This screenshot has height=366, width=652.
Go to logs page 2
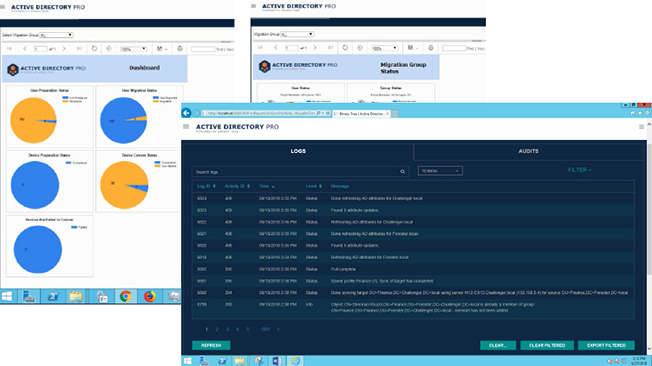(x=217, y=329)
